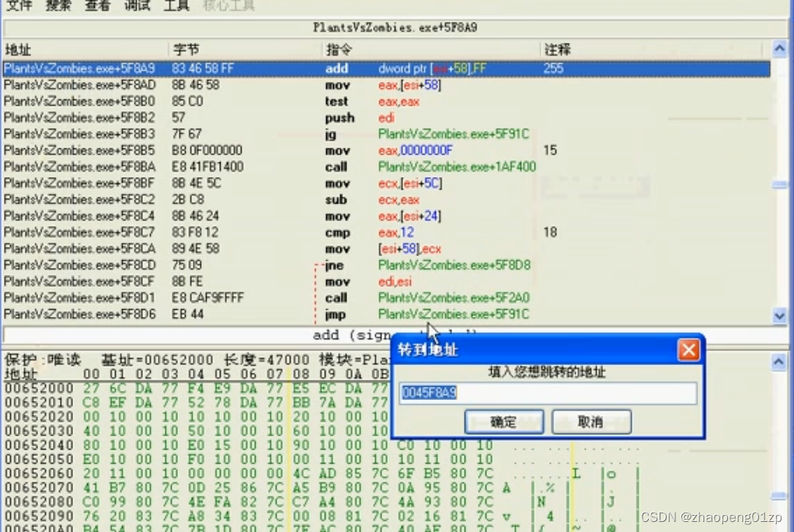This screenshot has height=532, width=794.
Task: Select the call PlantsVsZombies.exe+1AF400 row
Action: (x=386, y=166)
